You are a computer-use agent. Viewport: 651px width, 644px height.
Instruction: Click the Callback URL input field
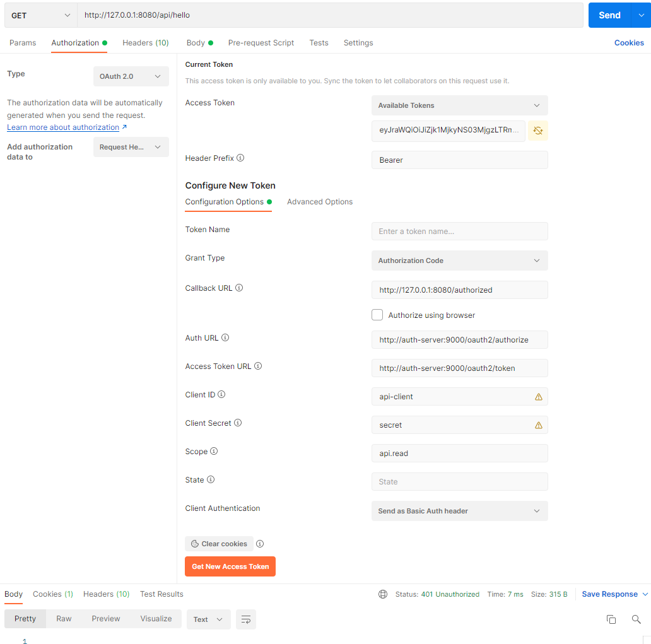point(460,290)
